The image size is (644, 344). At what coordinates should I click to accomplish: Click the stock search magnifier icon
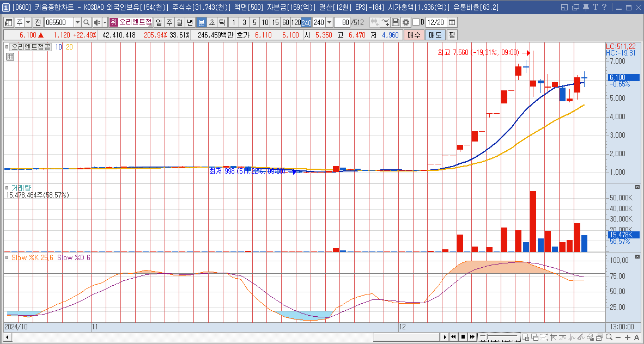coord(86,22)
